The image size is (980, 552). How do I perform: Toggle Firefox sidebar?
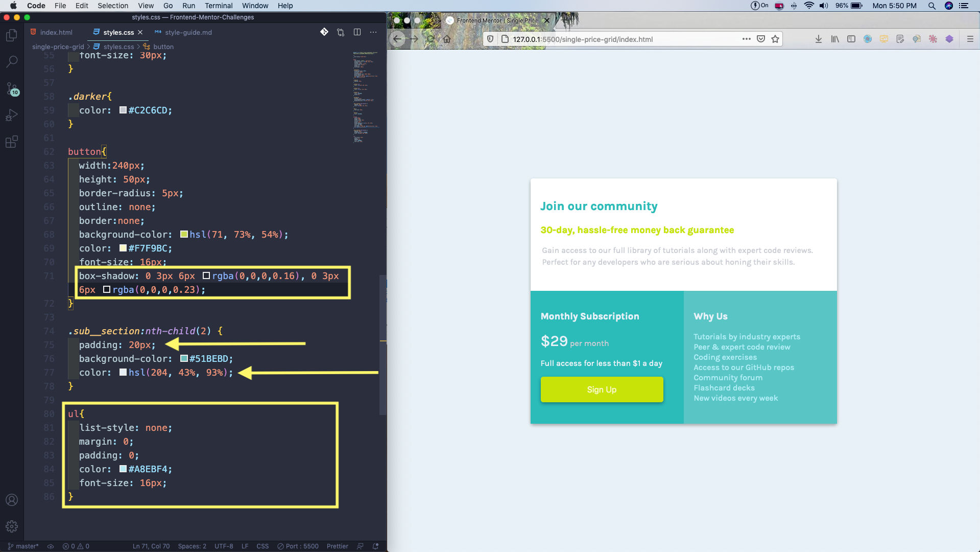(x=851, y=39)
